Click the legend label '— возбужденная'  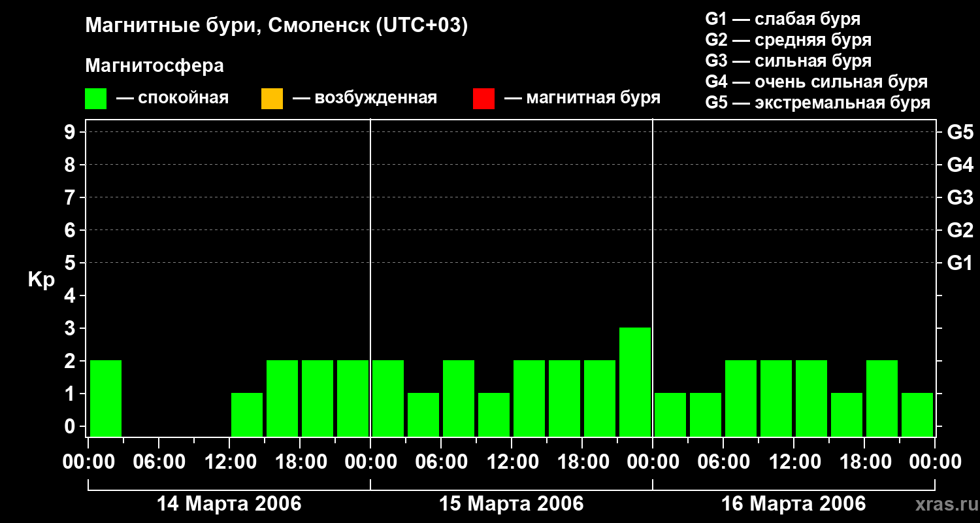click(365, 98)
